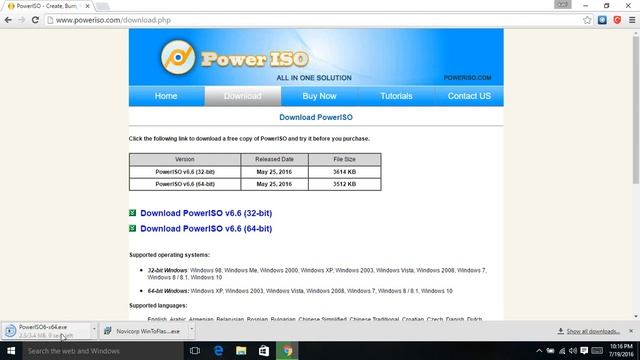Bookmark this page with the star icon
640x360 pixels.
(587, 20)
